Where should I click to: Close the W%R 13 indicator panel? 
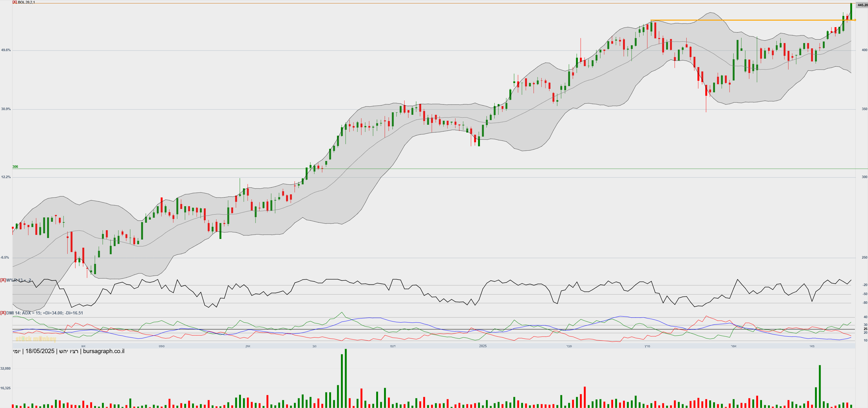[x=3, y=280]
